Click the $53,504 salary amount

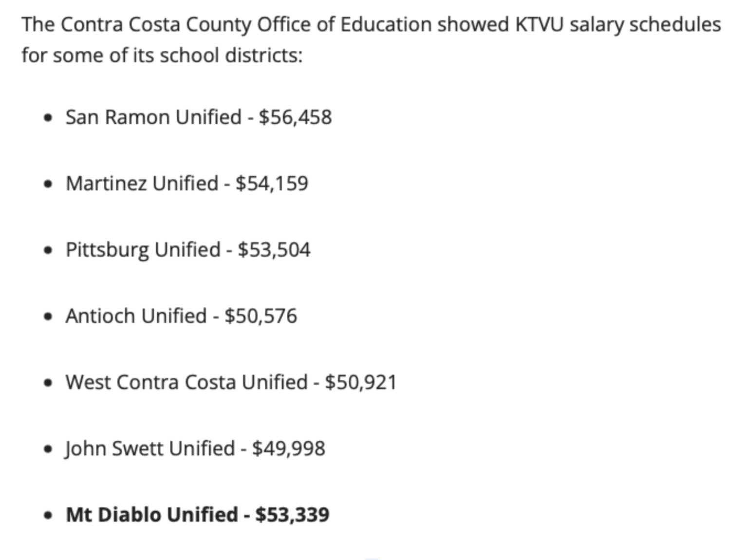click(x=274, y=250)
